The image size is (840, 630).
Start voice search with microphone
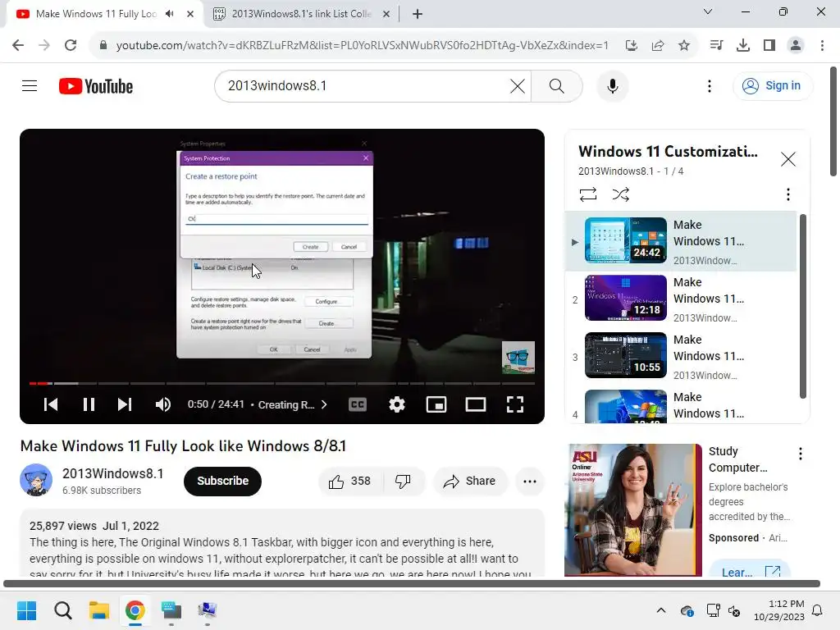[612, 85]
